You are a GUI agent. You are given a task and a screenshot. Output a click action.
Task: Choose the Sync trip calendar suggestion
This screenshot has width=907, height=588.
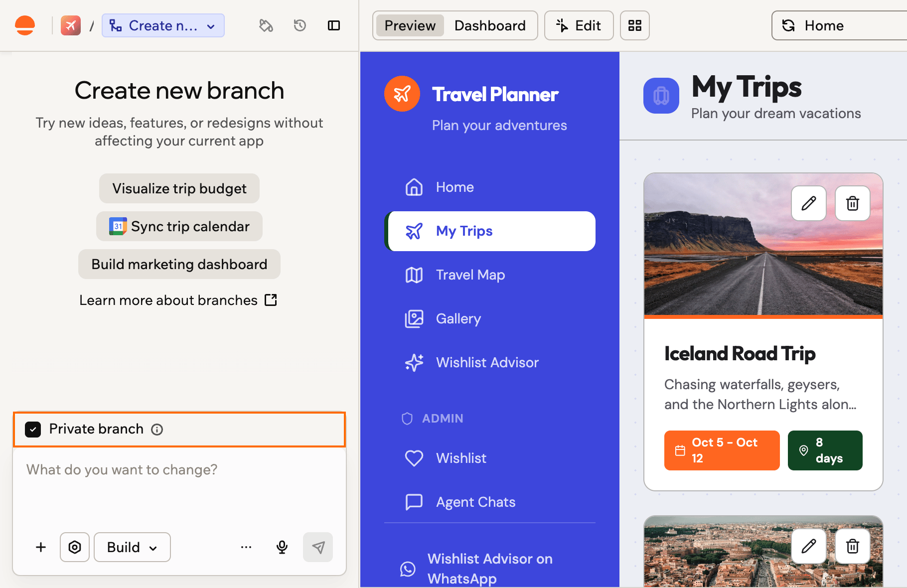click(x=179, y=226)
